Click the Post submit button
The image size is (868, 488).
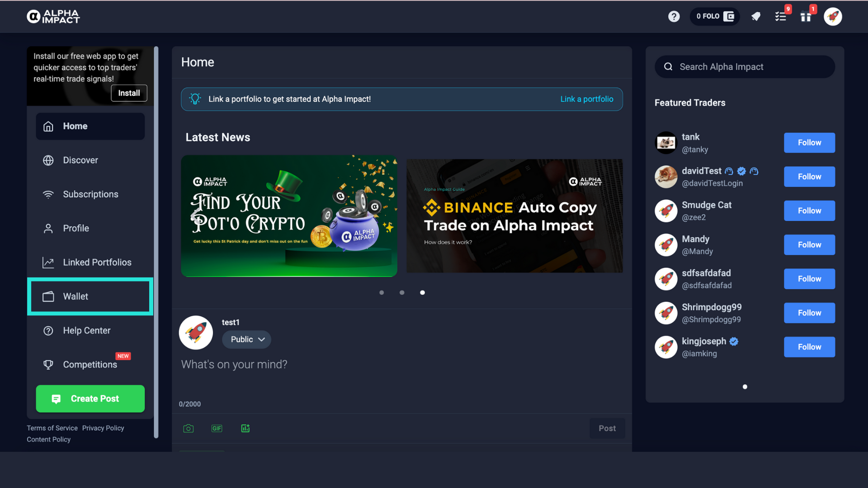[607, 428]
